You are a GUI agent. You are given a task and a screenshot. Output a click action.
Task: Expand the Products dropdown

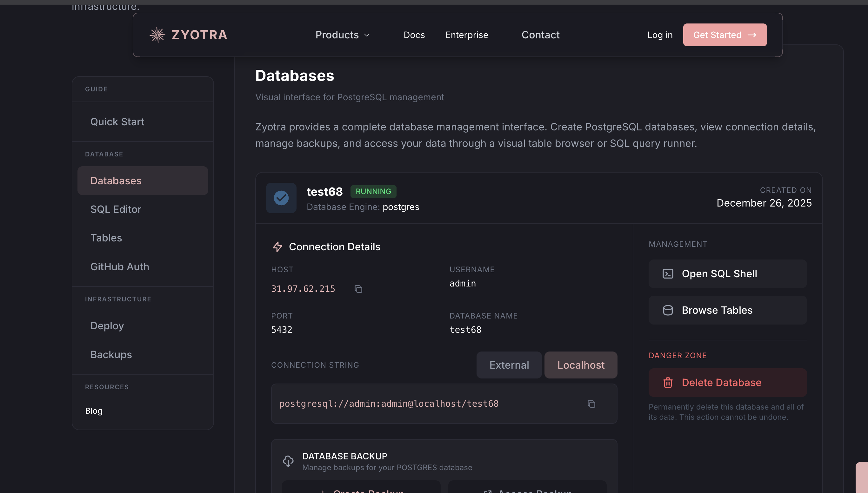[342, 35]
